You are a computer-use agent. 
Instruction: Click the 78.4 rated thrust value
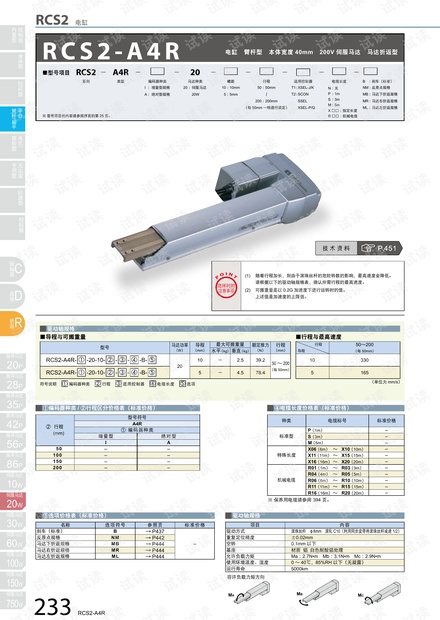pyautogui.click(x=261, y=372)
